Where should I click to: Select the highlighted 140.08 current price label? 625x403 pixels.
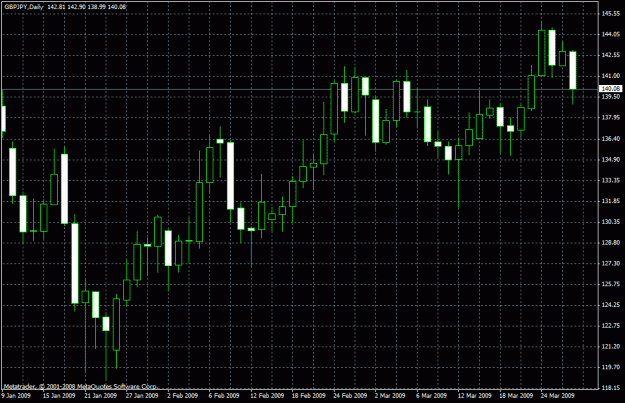tap(611, 88)
